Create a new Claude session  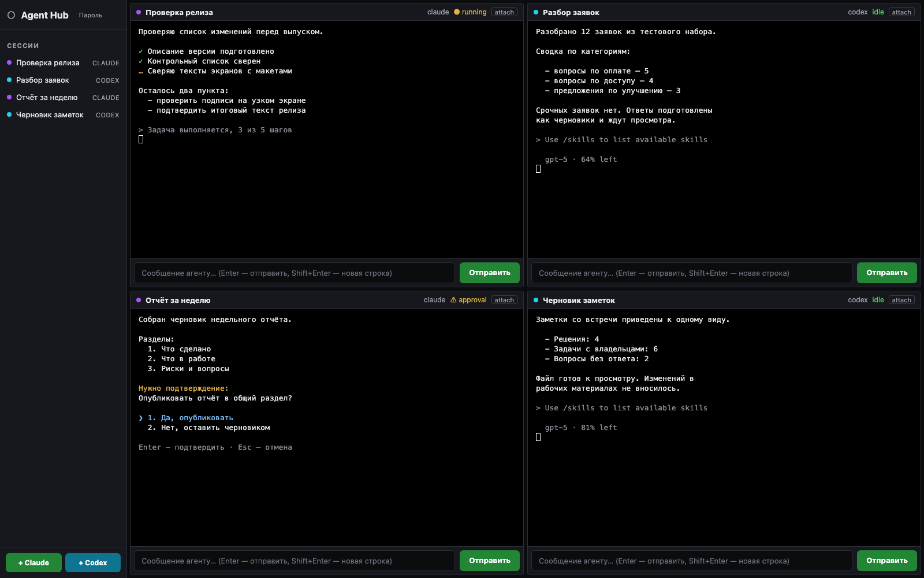tap(33, 562)
